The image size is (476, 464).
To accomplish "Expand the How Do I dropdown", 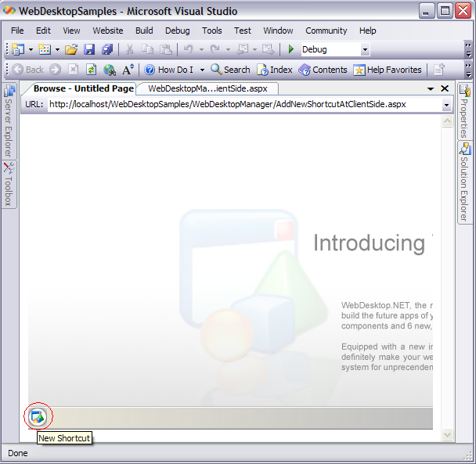I will pyautogui.click(x=202, y=70).
